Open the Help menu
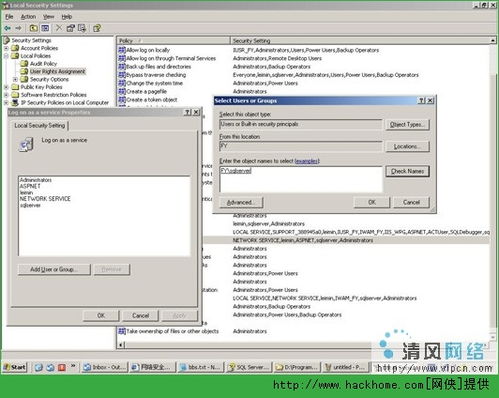The image size is (499, 398). coord(67,17)
